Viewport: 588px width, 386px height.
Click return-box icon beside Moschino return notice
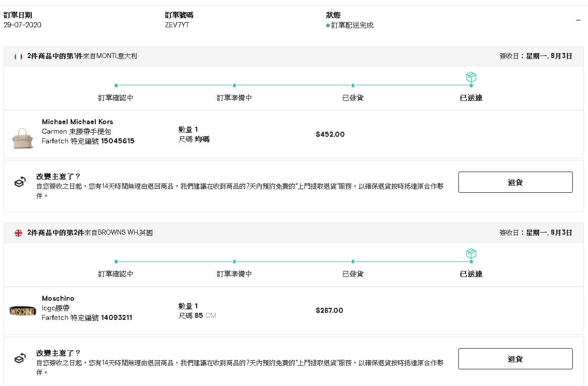click(20, 359)
